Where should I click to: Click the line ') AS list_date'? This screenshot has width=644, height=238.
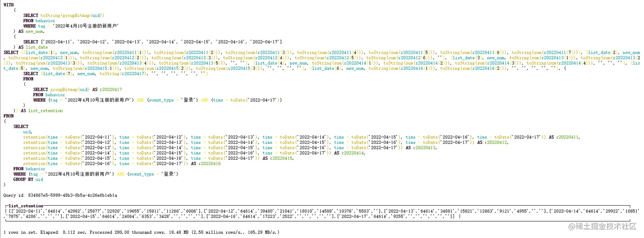coord(30,47)
